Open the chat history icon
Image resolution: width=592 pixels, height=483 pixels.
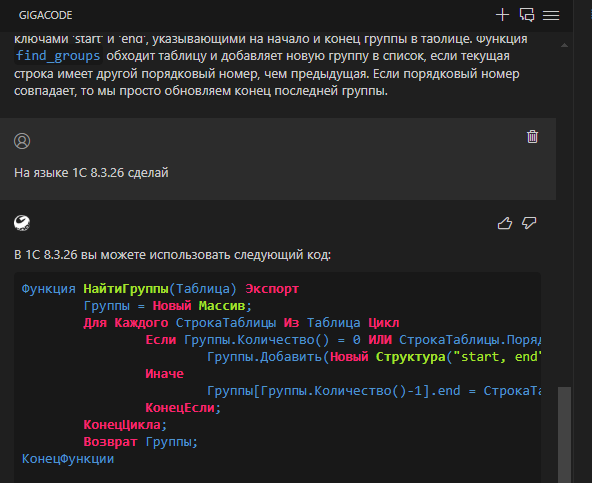(527, 15)
